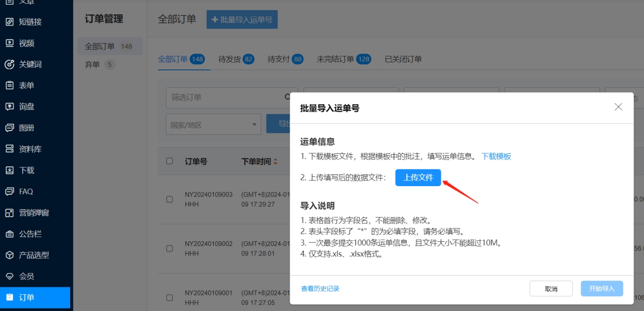The width and height of the screenshot is (644, 311).
Task: Click the 视频 video icon in sidebar
Action: [x=9, y=43]
